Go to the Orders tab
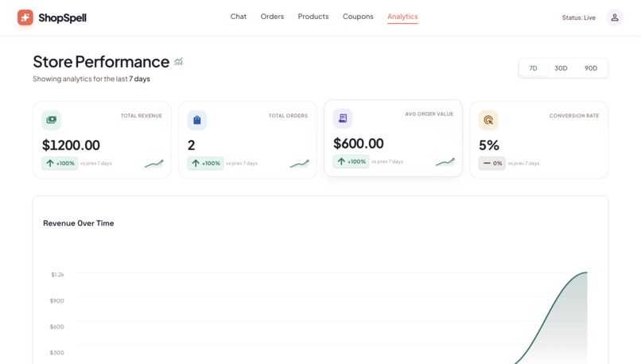The image size is (641, 364). (272, 17)
